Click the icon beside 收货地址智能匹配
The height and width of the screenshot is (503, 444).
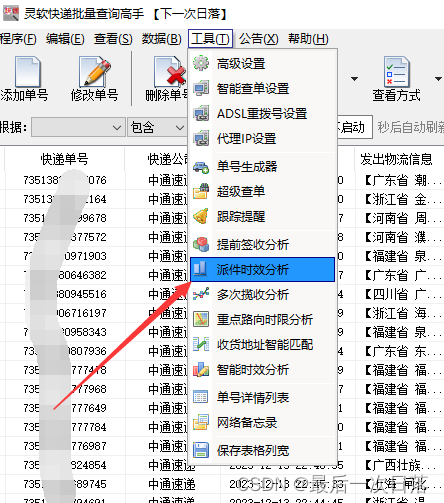point(201,344)
